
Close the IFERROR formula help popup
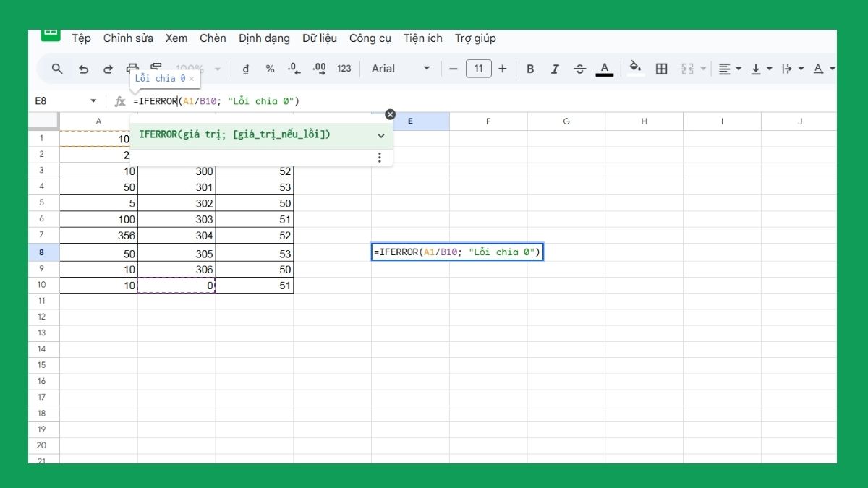pos(391,114)
